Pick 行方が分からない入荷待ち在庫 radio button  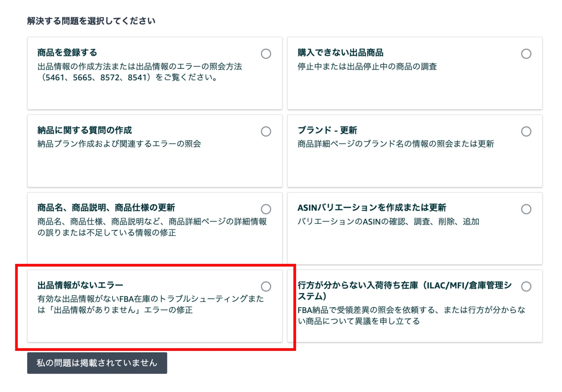pos(526,287)
